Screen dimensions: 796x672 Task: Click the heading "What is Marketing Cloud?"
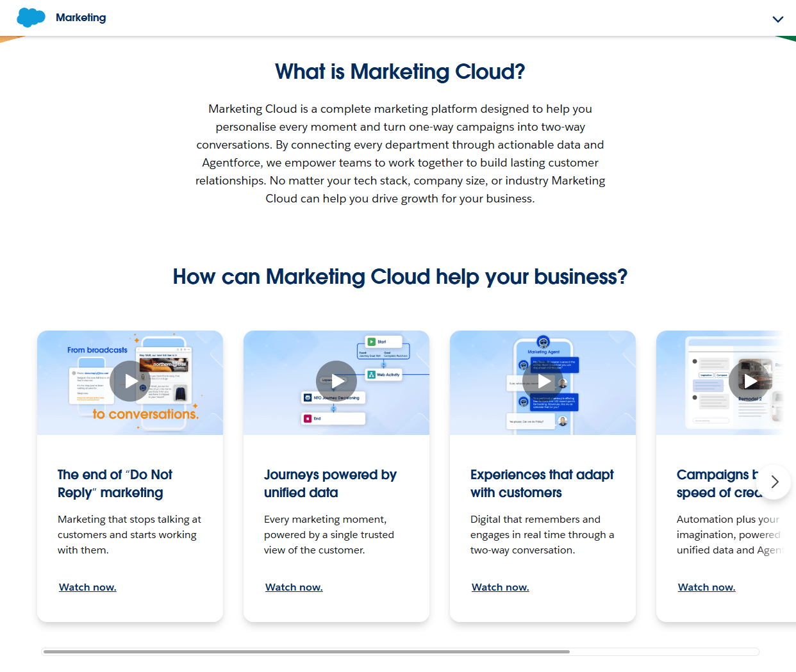pyautogui.click(x=399, y=71)
